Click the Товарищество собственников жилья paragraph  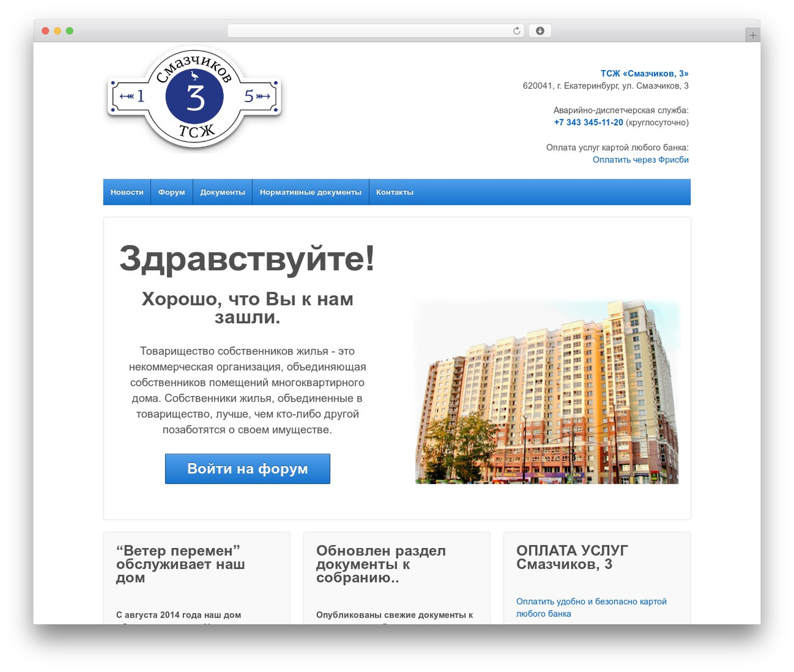[248, 391]
